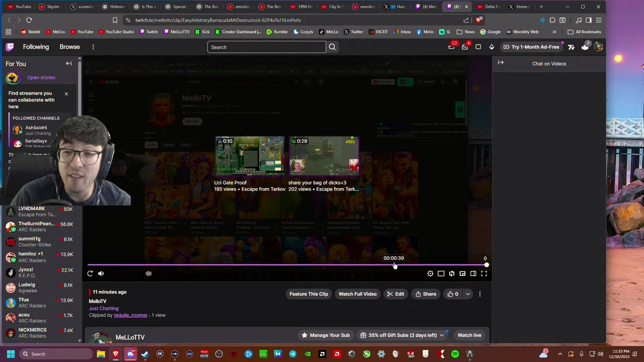Click Feature This Clip button
Viewport: 644px width, 362px height.
(x=308, y=294)
